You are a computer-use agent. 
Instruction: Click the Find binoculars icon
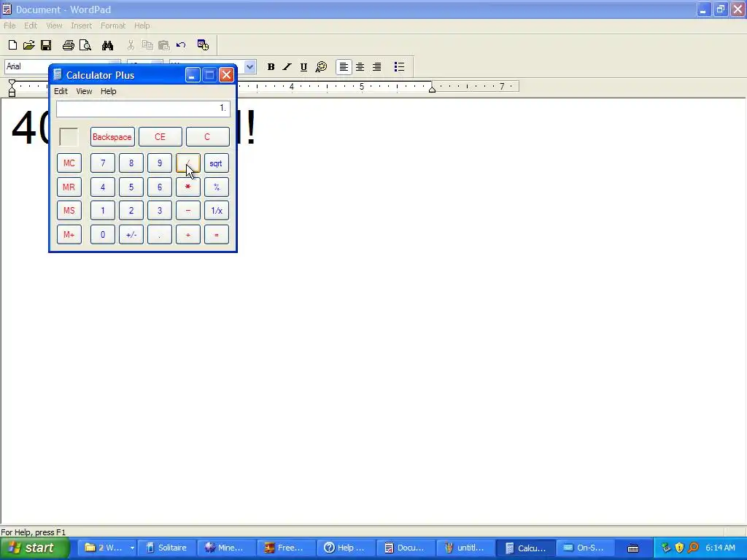point(108,45)
